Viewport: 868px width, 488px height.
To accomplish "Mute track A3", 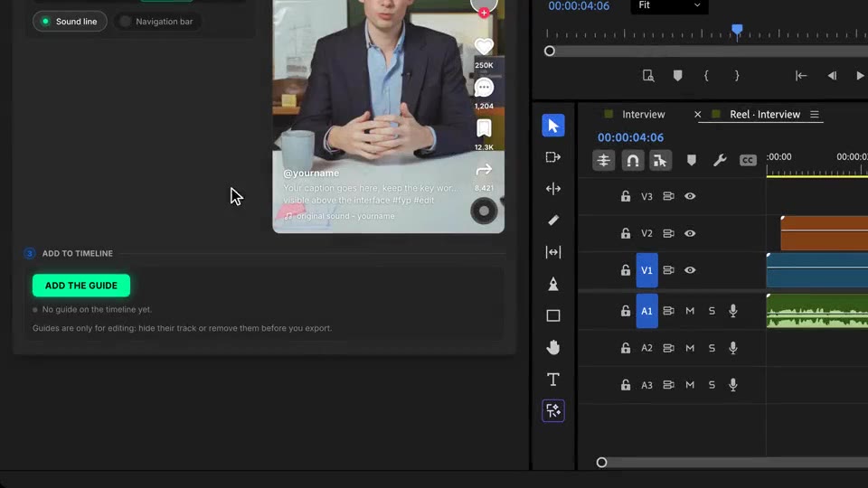I will (x=690, y=385).
